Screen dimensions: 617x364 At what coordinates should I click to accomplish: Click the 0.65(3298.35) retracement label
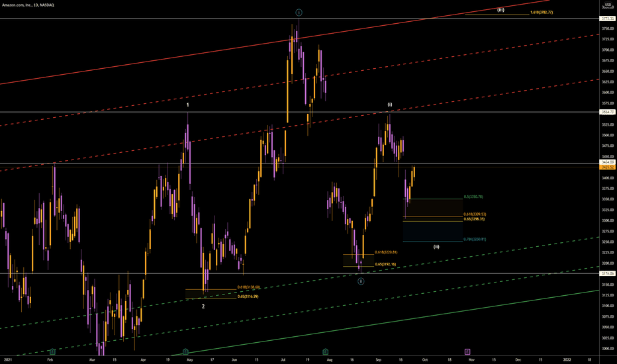point(474,219)
